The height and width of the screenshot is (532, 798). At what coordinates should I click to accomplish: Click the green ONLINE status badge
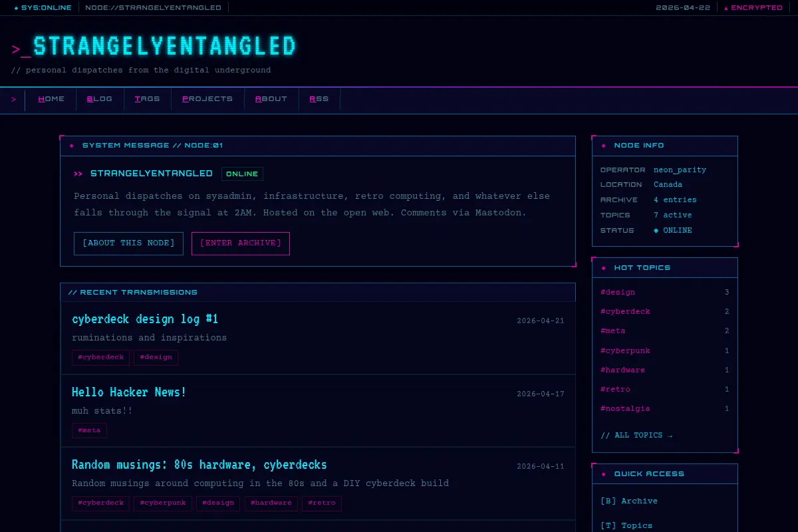click(242, 174)
